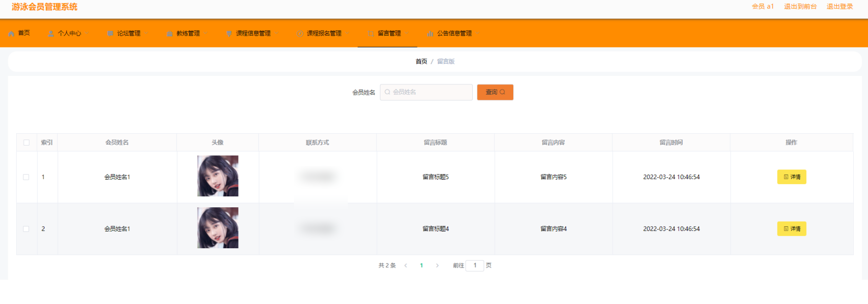Click the 留言内容4 cell

tap(553, 229)
